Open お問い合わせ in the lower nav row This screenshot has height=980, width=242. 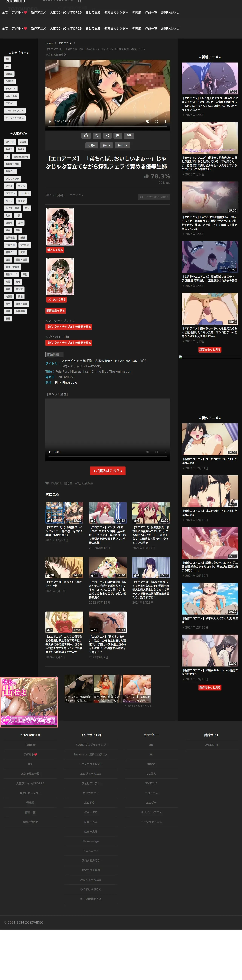point(170,29)
